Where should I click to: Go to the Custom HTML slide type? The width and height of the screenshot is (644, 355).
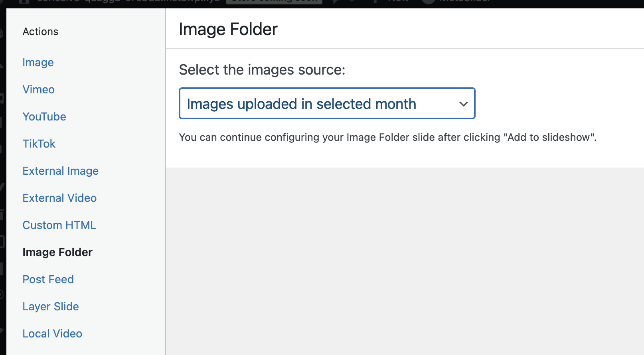pos(59,225)
